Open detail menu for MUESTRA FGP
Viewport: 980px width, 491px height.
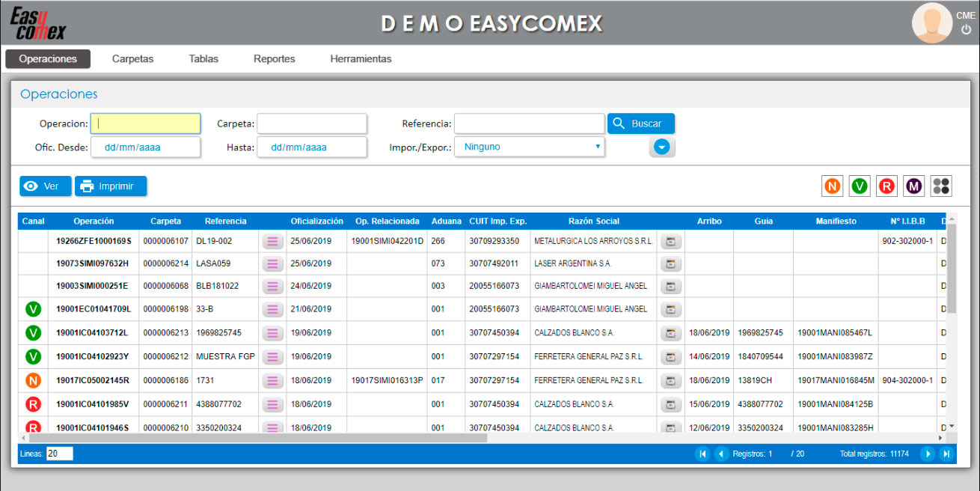(272, 357)
